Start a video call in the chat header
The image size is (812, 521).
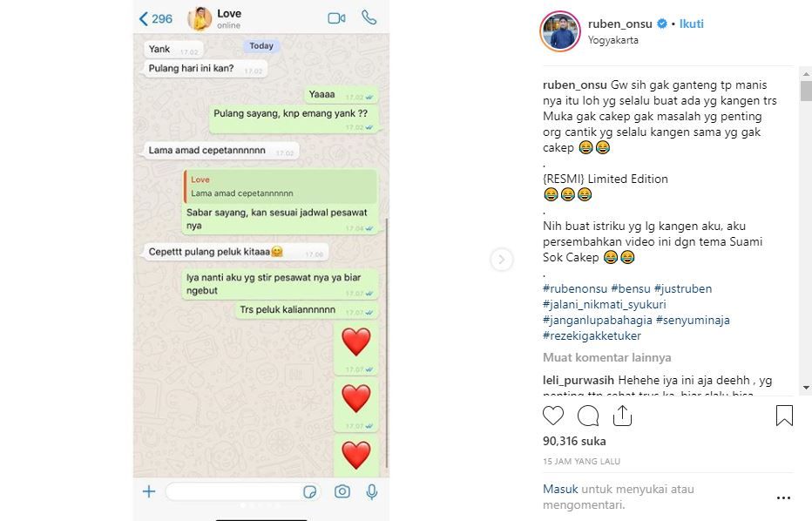pyautogui.click(x=336, y=18)
